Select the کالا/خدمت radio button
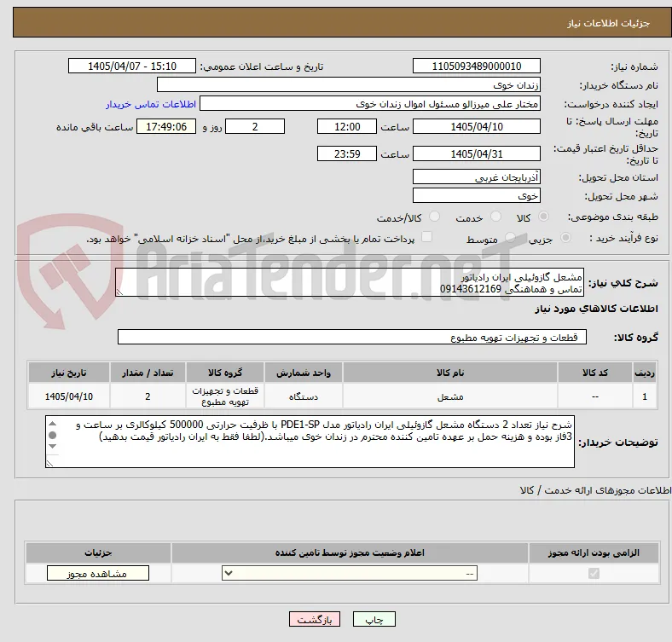 [x=434, y=217]
